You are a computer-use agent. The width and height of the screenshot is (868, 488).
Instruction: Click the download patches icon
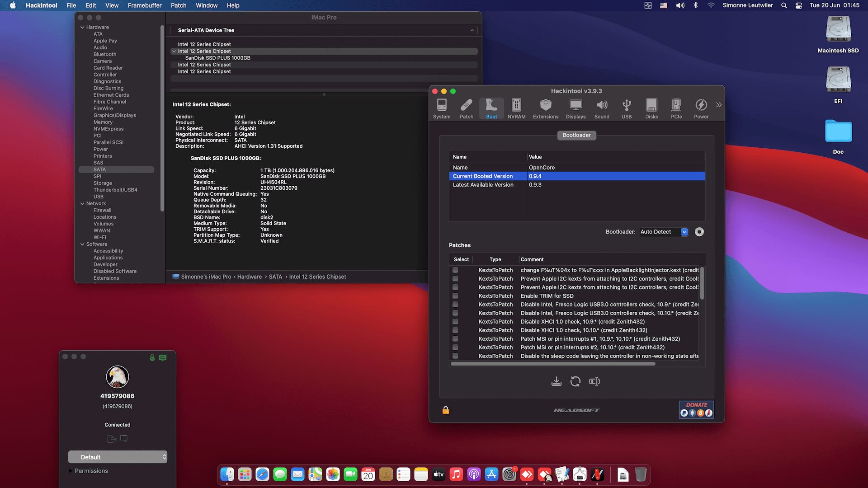click(x=557, y=381)
